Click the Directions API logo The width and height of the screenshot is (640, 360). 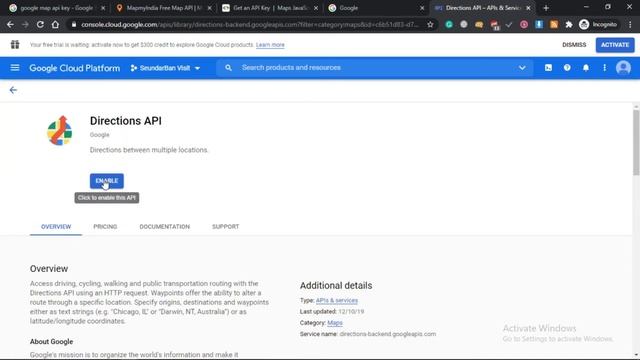(60, 131)
